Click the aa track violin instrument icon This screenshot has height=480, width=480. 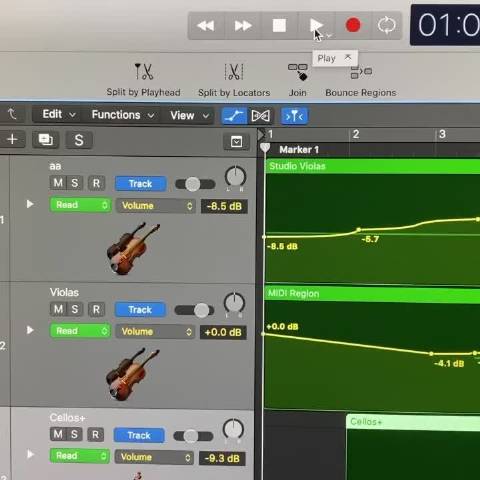pos(132,248)
